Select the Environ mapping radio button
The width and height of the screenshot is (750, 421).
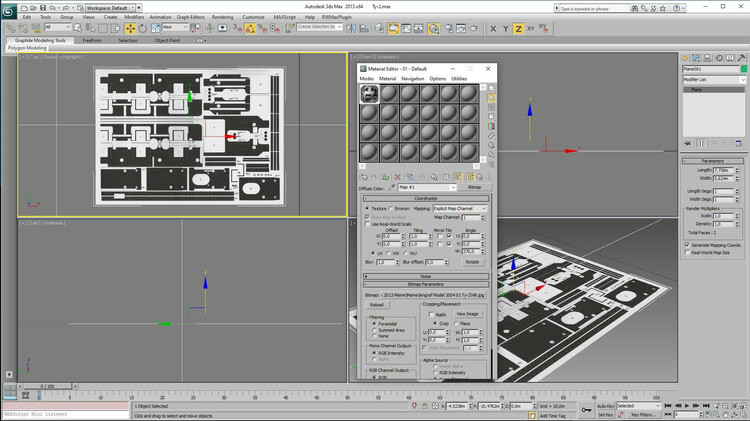click(391, 208)
